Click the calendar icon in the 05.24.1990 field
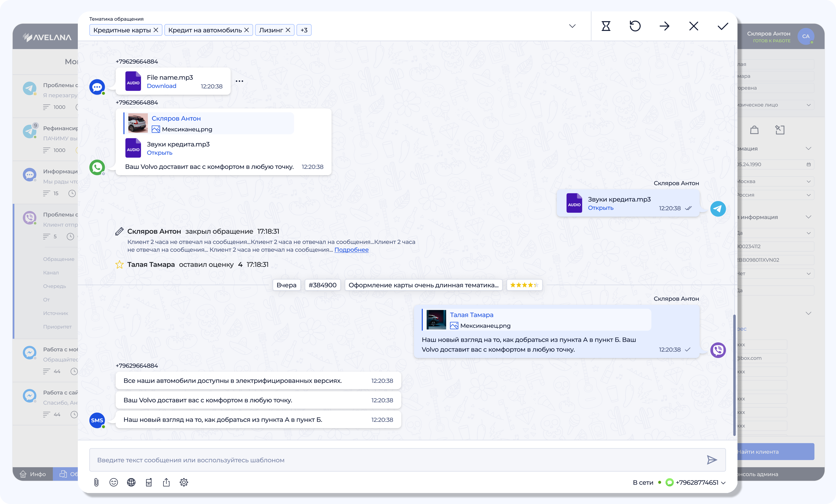 (809, 164)
